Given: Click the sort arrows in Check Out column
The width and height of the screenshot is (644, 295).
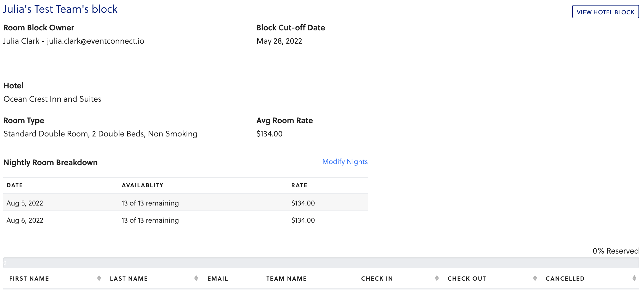Looking at the screenshot, I should pyautogui.click(x=535, y=278).
